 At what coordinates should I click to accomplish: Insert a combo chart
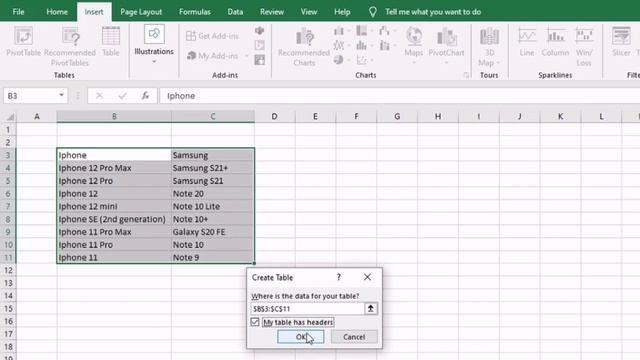[384, 45]
